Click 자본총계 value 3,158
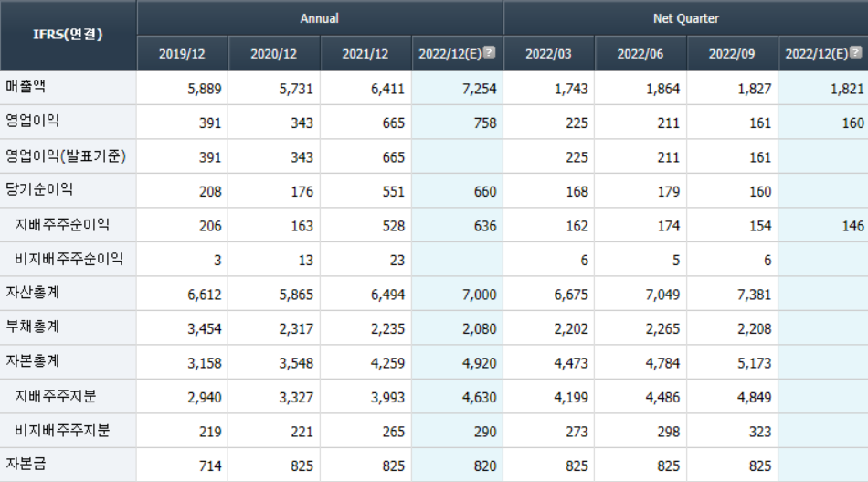 [x=205, y=363]
